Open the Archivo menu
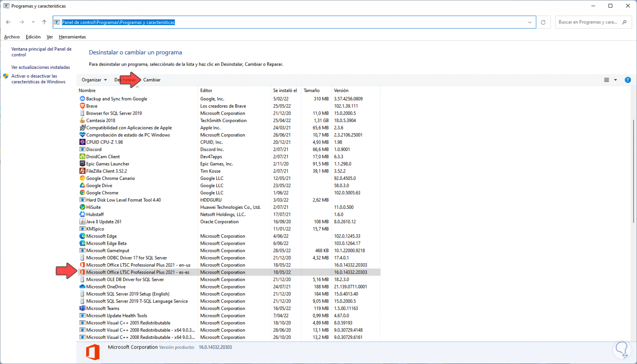This screenshot has height=364, width=637. tap(12, 37)
